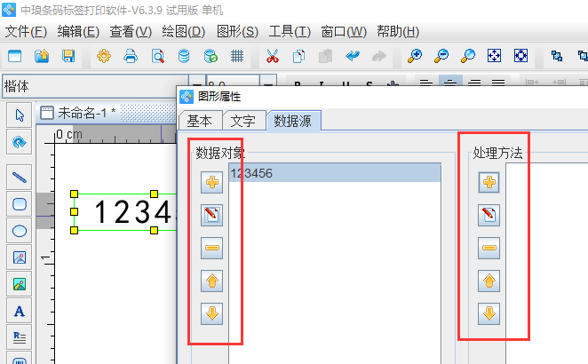The height and width of the screenshot is (364, 588).
Task: Open the 工具(T) menu
Action: click(290, 31)
